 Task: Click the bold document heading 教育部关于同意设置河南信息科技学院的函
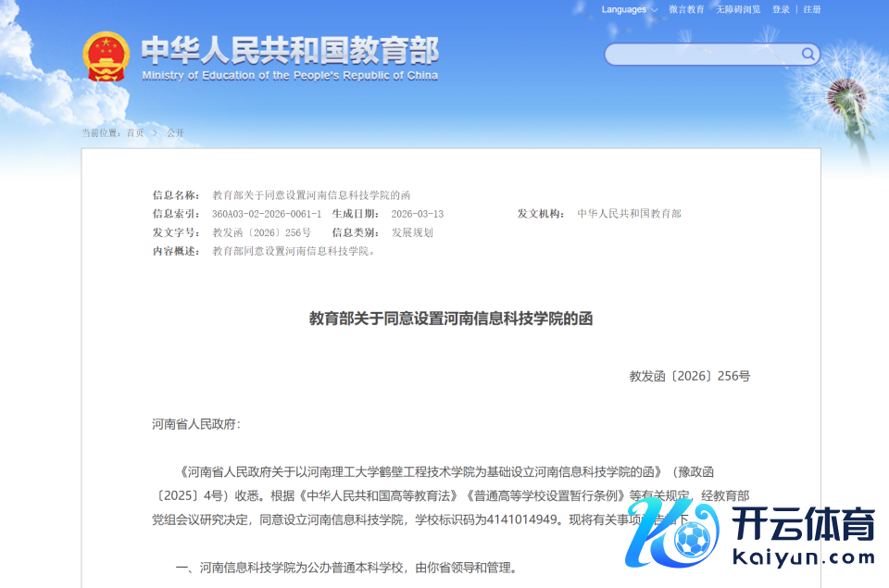point(450,319)
